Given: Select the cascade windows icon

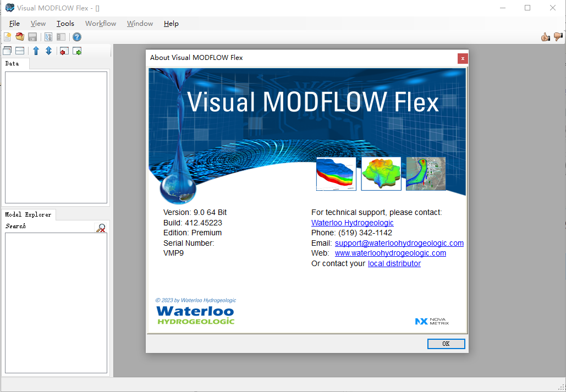Looking at the screenshot, I should 7,50.
